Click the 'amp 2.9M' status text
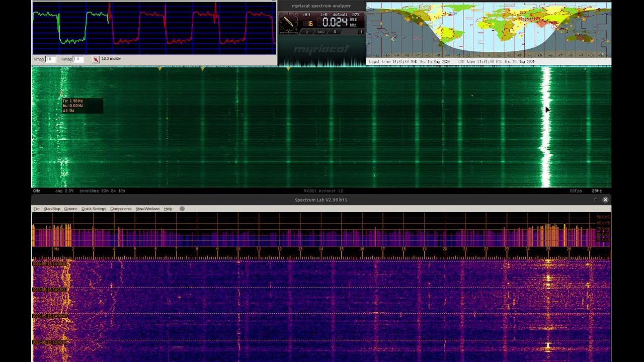The height and width of the screenshot is (362, 644). click(x=64, y=191)
